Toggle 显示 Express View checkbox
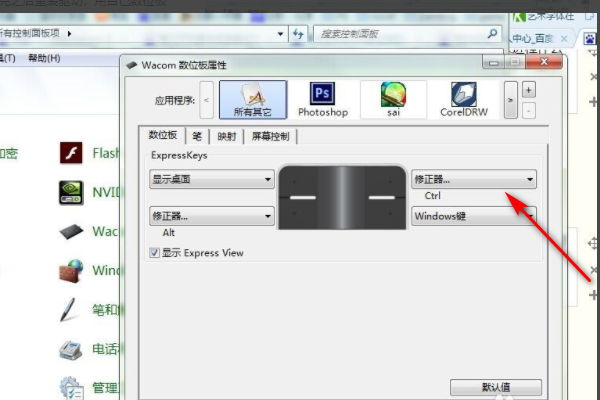The height and width of the screenshot is (400, 600). tap(154, 252)
